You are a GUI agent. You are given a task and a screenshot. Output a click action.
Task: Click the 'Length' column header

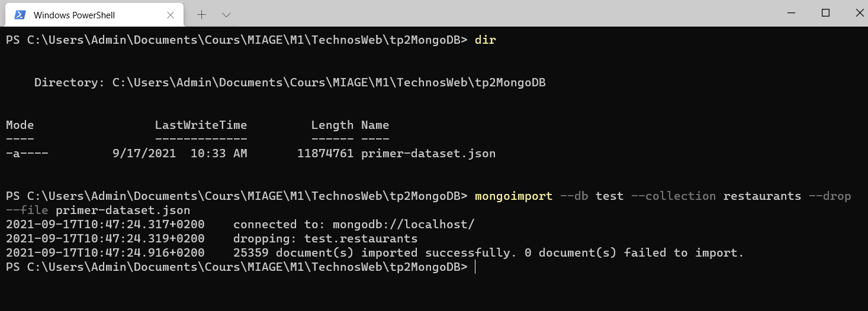pyautogui.click(x=332, y=125)
